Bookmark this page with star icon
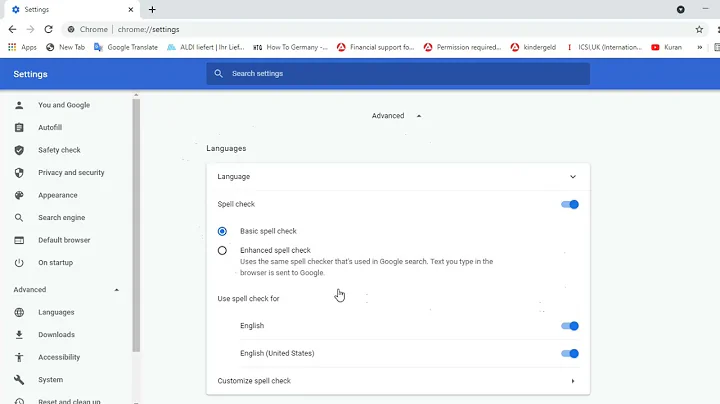This screenshot has width=720, height=404. pyautogui.click(x=699, y=30)
